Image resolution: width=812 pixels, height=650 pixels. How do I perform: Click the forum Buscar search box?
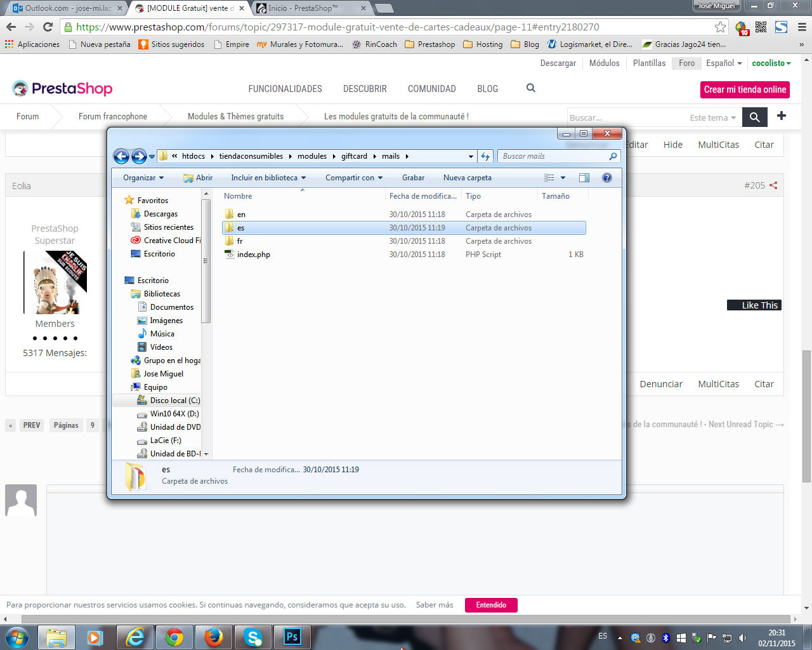coord(625,117)
